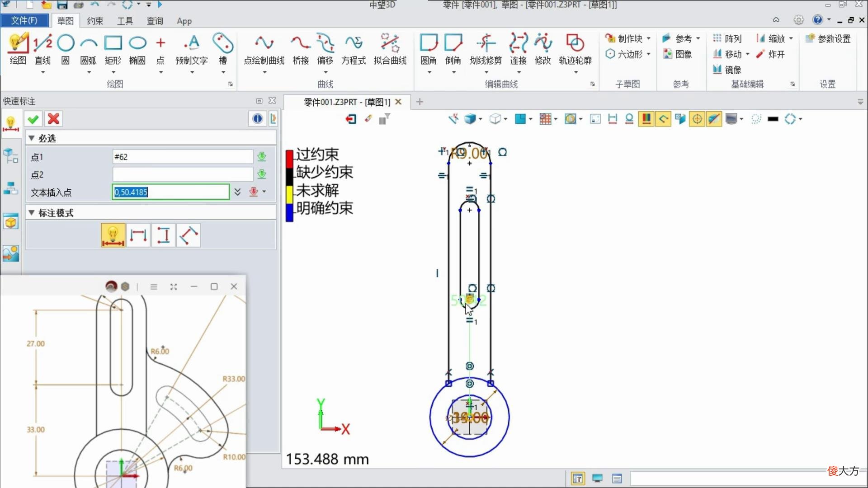Viewport: 868px width, 488px height.
Task: Switch to the App ribbon tab
Action: click(184, 21)
